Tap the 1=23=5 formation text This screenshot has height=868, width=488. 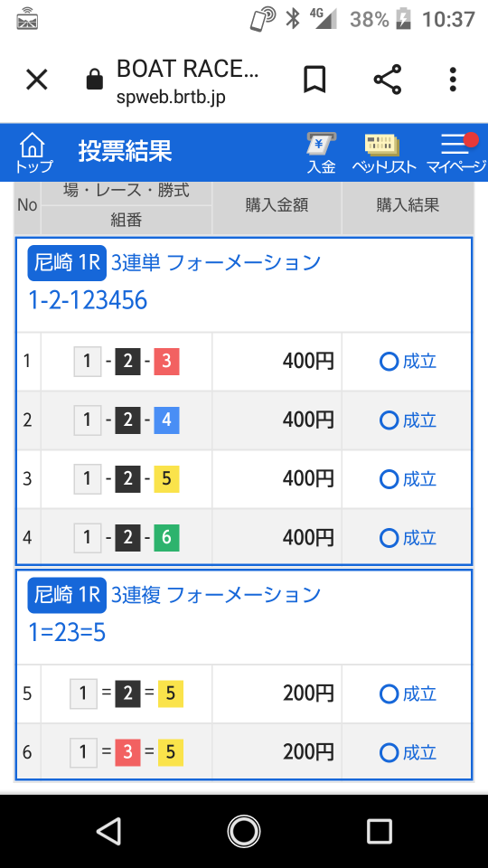tap(66, 633)
